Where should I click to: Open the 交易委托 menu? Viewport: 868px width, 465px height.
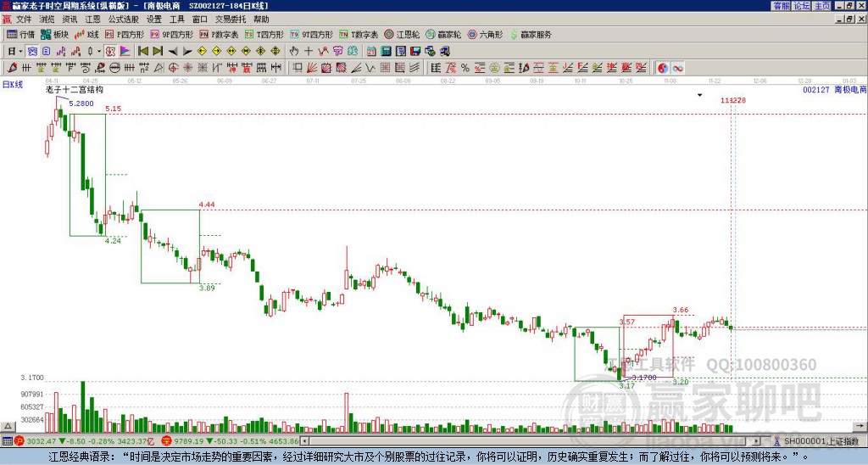coord(231,20)
